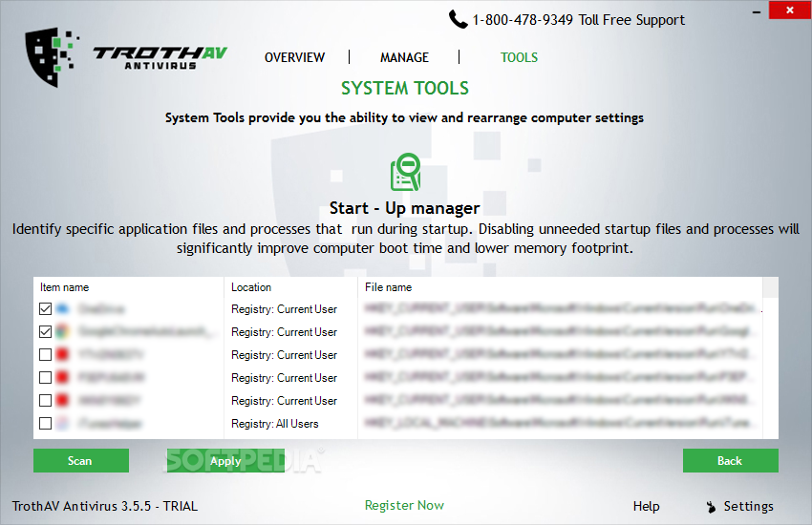Switch to the MANAGE tab
The height and width of the screenshot is (525, 812).
click(404, 57)
